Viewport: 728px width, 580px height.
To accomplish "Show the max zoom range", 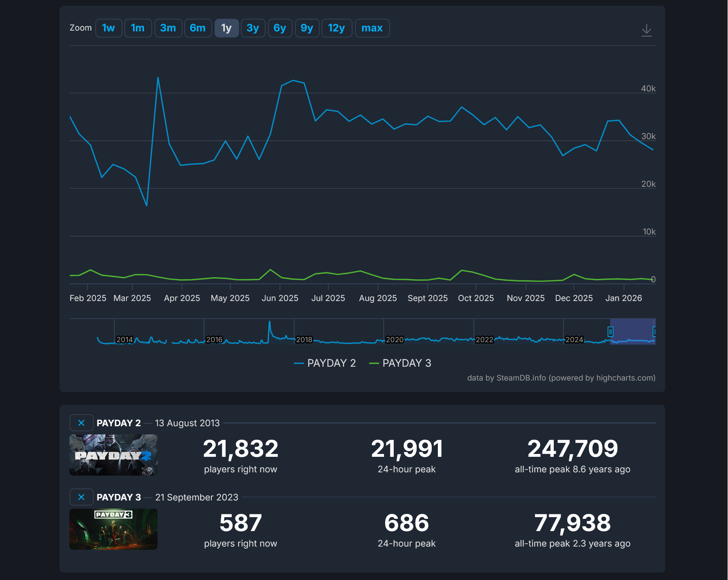I will (372, 28).
